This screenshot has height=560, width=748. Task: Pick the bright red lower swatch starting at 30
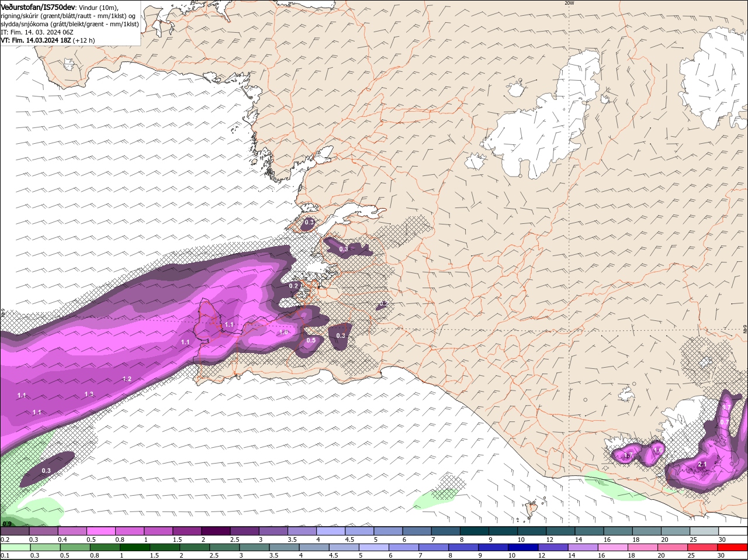pyautogui.click(x=732, y=547)
